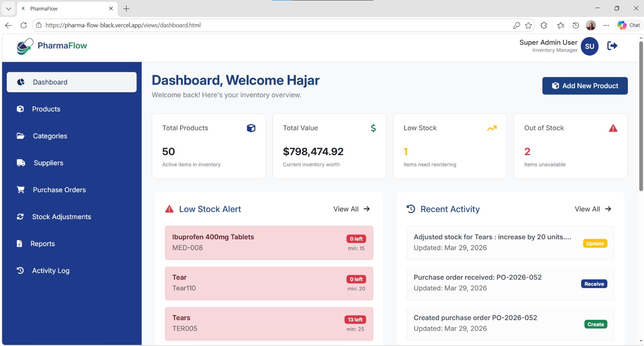This screenshot has width=644, height=346.
Task: Click the SU user avatar circle
Action: (590, 46)
